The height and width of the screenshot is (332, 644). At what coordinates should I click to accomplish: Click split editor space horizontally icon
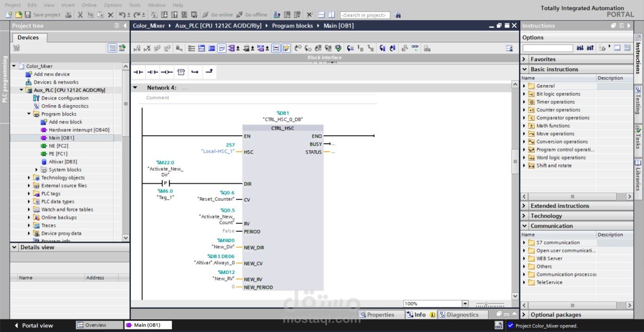click(322, 15)
